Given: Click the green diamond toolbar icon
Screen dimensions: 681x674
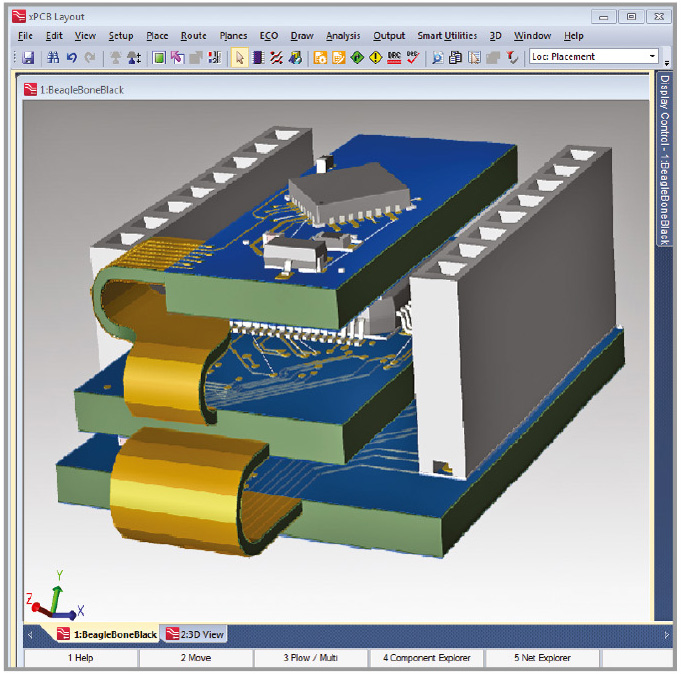Looking at the screenshot, I should [x=357, y=58].
